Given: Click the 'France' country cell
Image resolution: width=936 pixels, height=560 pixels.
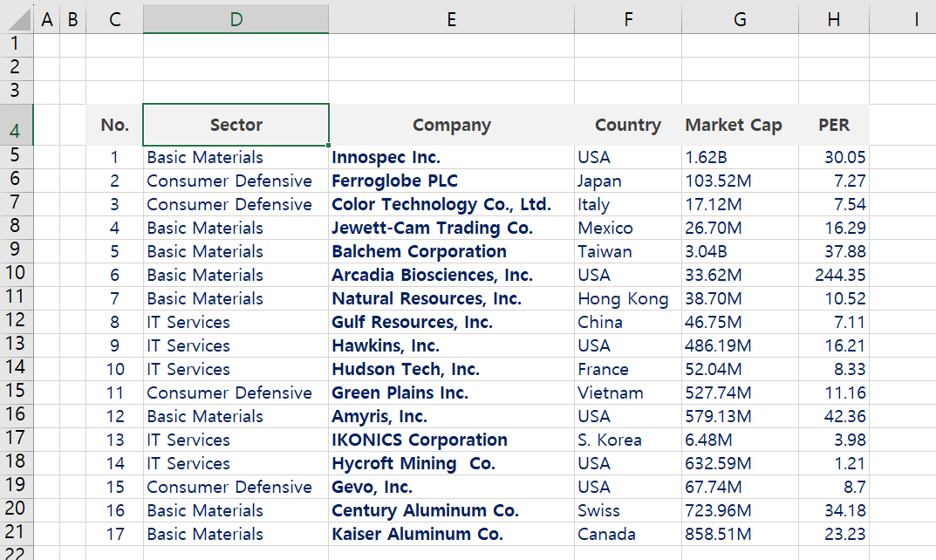Looking at the screenshot, I should 628,369.
